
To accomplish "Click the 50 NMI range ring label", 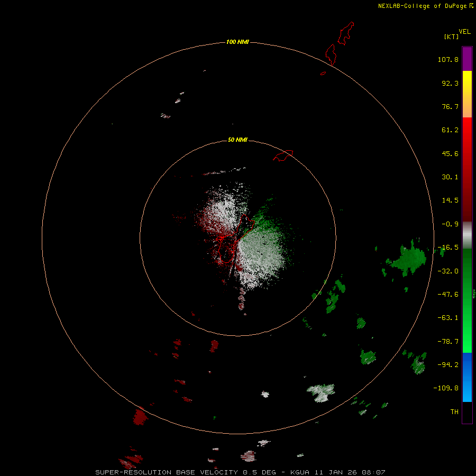I will tap(237, 140).
